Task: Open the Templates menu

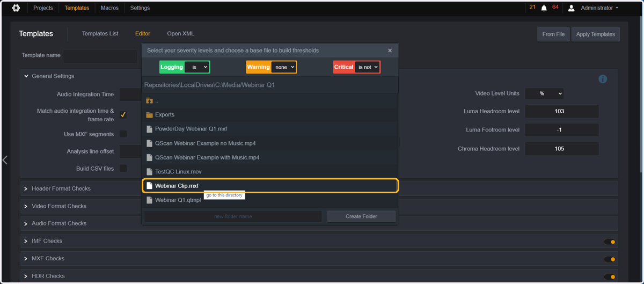Action: [x=77, y=8]
